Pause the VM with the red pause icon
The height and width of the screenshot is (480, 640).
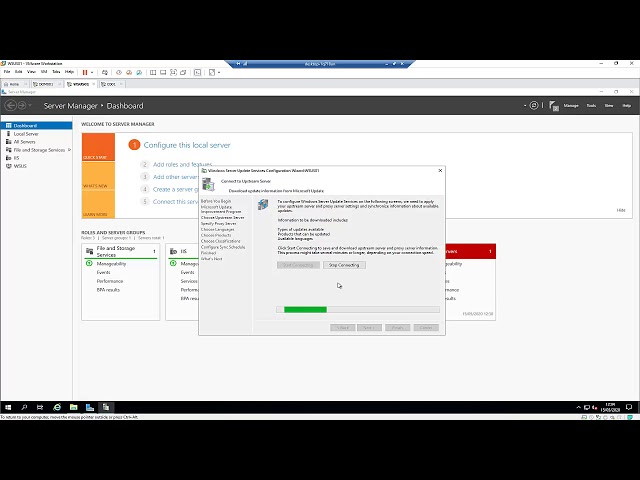point(85,72)
